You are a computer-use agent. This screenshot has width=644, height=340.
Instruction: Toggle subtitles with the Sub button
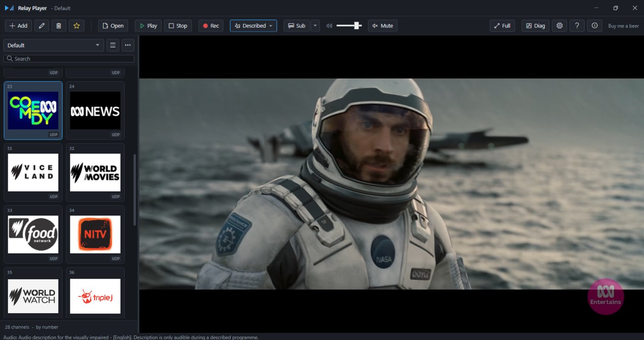(x=297, y=26)
